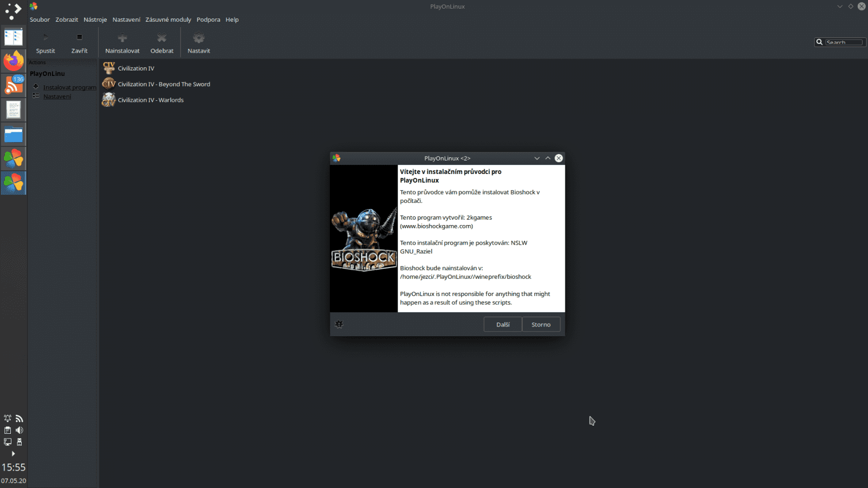
Task: Click the Zavřít stop icon in toolbar
Action: pyautogui.click(x=79, y=37)
